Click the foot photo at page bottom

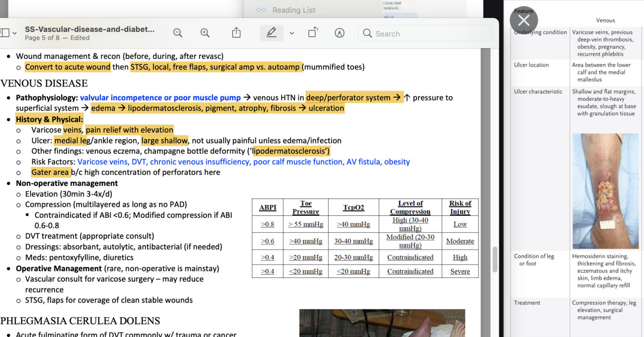(382, 323)
